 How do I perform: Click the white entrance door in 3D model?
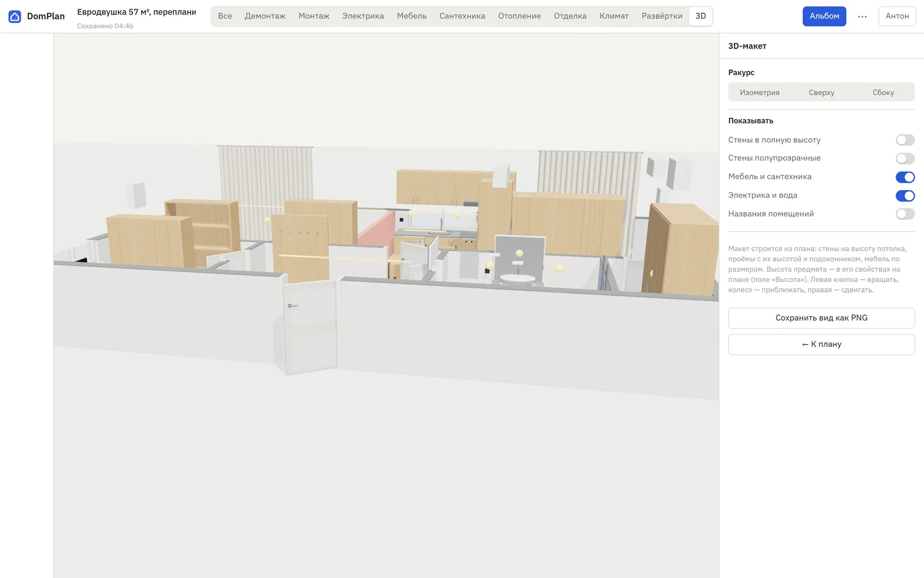pyautogui.click(x=311, y=327)
